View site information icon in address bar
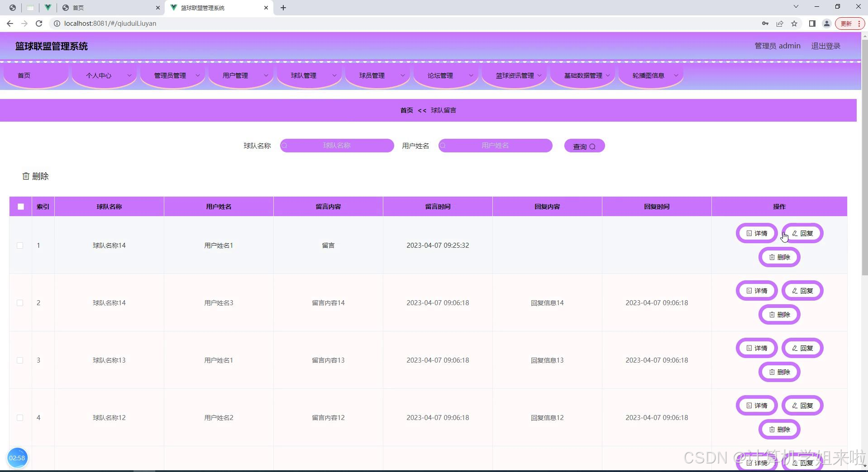 [57, 24]
